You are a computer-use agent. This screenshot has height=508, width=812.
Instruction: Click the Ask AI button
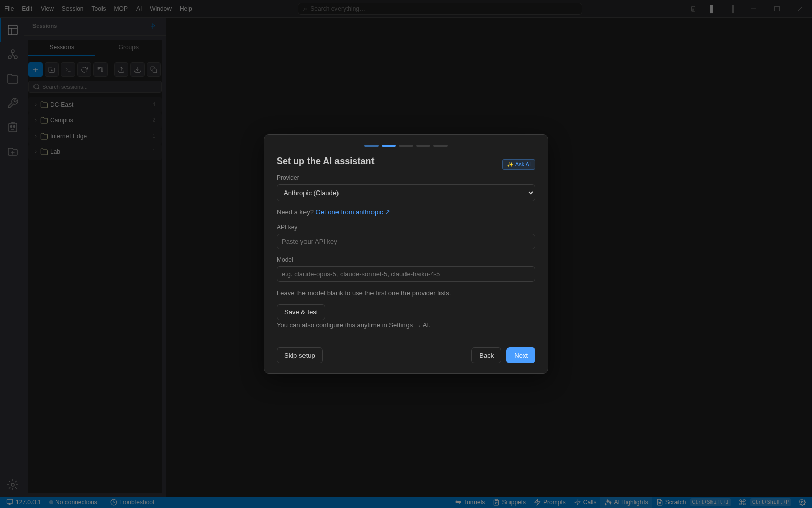tap(519, 165)
